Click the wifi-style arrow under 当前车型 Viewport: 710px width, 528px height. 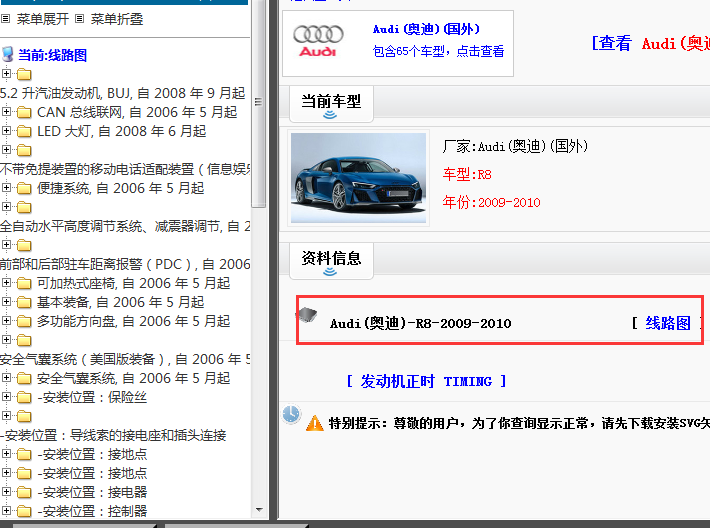pyautogui.click(x=330, y=115)
